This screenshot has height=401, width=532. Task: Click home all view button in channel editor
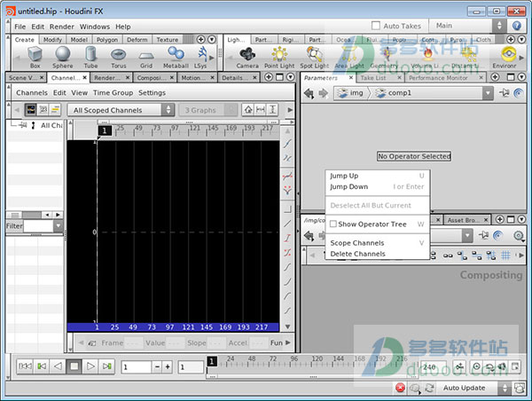(x=248, y=110)
